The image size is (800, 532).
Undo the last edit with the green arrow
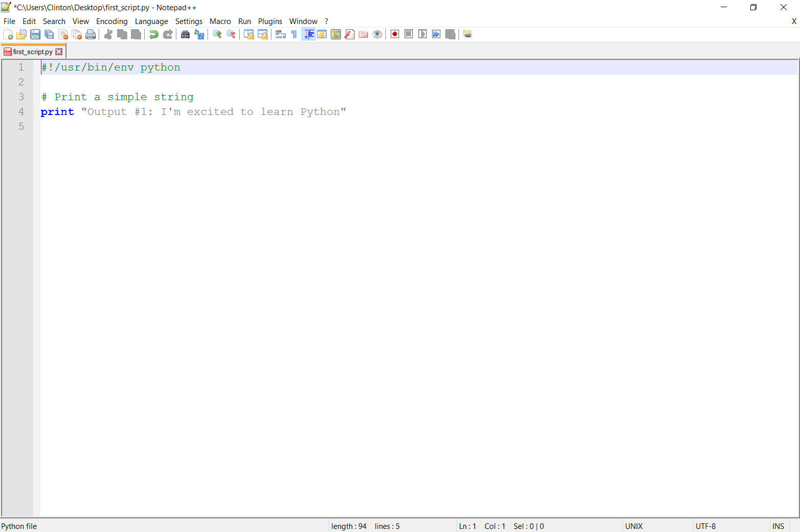point(153,34)
